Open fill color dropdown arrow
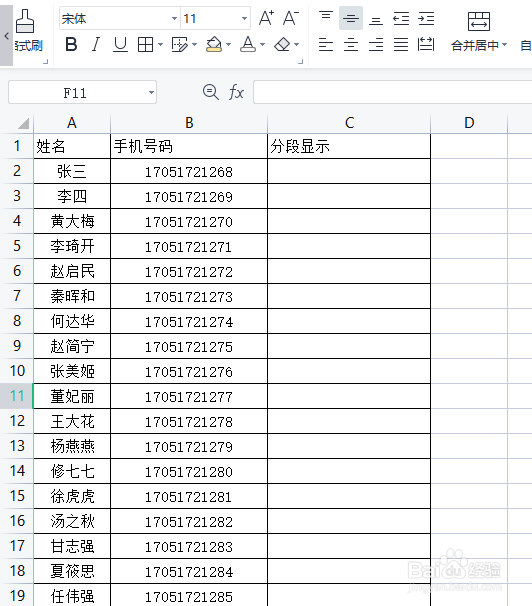This screenshot has height=606, width=532. [x=228, y=45]
